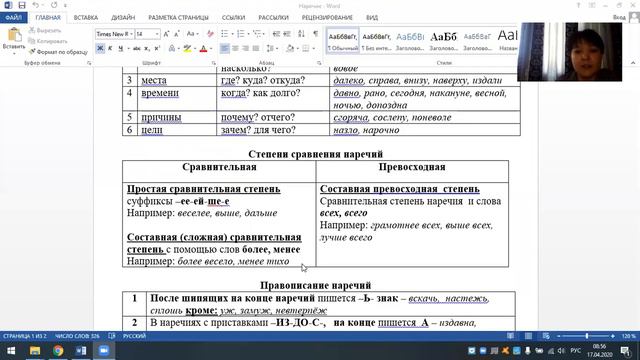This screenshot has height=360, width=640.
Task: Click the bulleted list icon
Action: pos(224,34)
